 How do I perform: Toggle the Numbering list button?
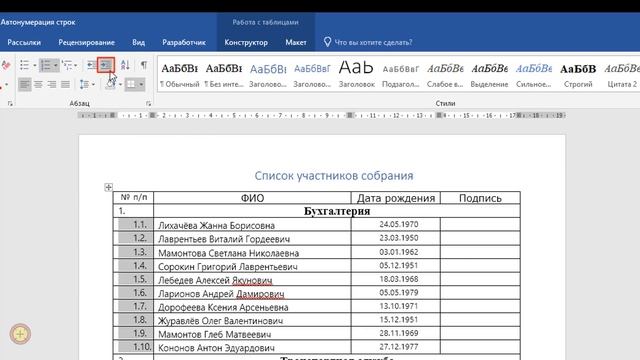coord(46,65)
